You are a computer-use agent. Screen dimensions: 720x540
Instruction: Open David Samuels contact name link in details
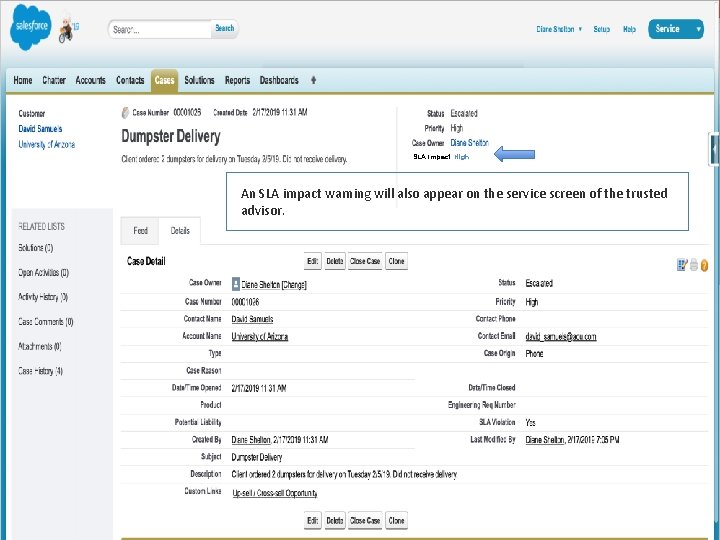(252, 319)
